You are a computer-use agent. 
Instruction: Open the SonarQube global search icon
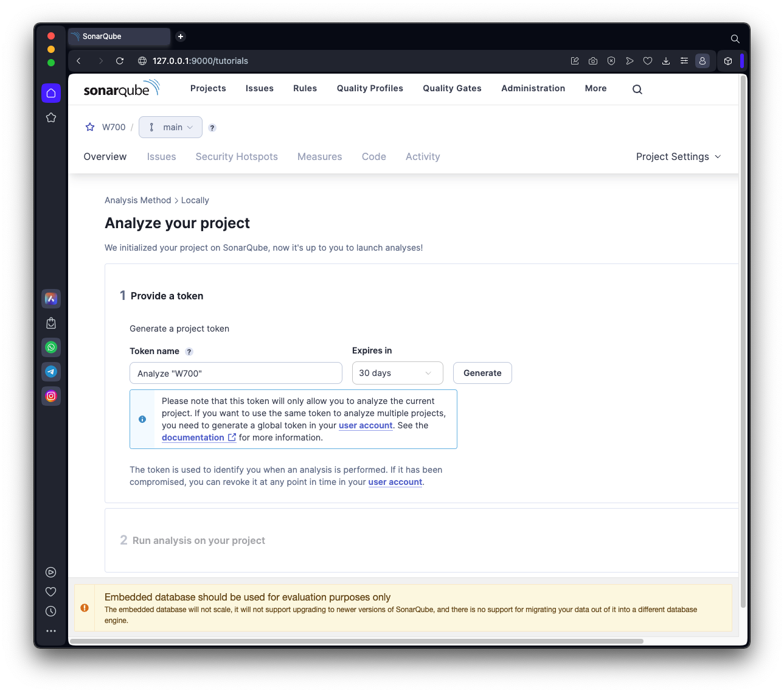pyautogui.click(x=637, y=89)
